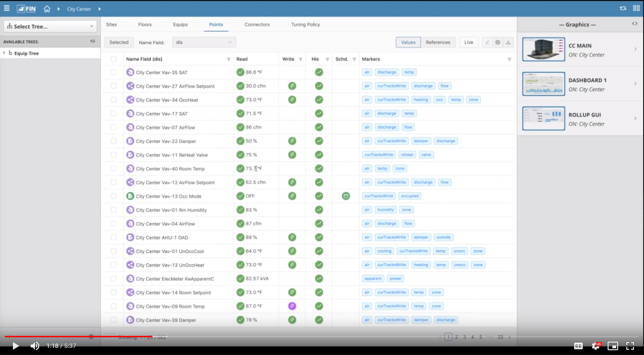Viewport: 644px width, 355px height.
Task: Open the Name Field (dis) column filter
Action: pos(228,59)
